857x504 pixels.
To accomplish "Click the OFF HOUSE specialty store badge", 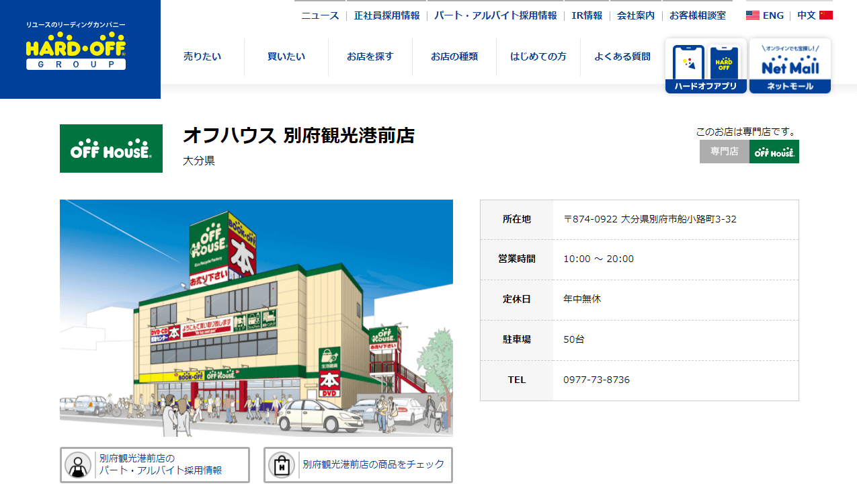I will [x=774, y=151].
